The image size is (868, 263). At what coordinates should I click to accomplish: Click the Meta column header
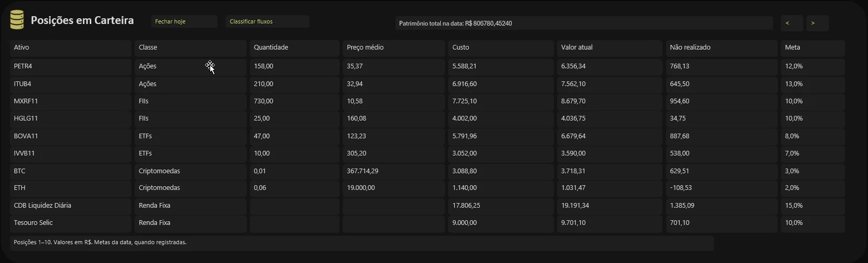click(x=813, y=48)
